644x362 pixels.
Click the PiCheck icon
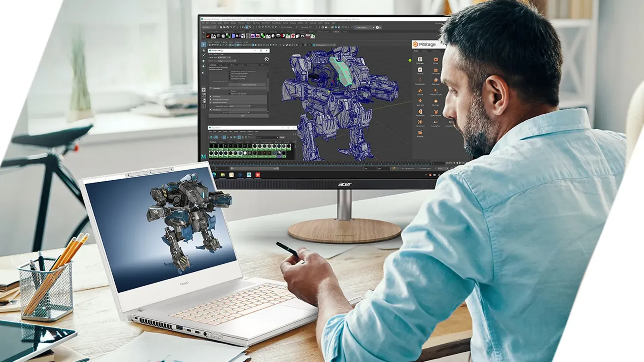(x=420, y=70)
